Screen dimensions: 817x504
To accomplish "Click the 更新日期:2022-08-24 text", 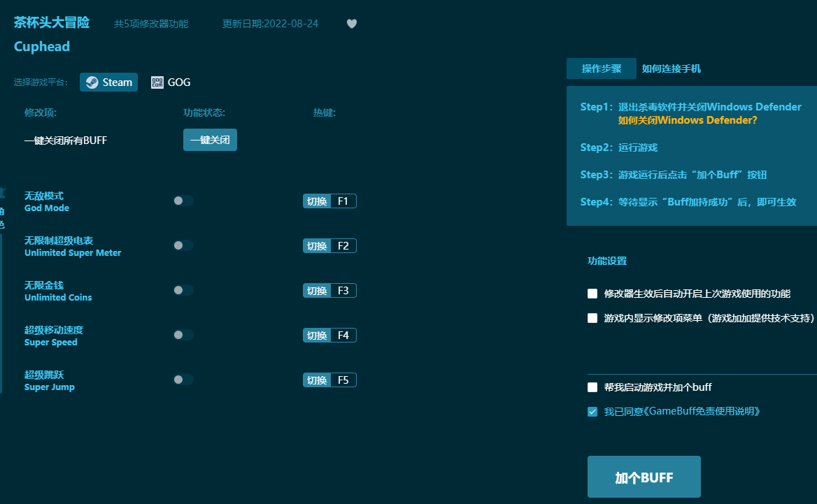I will point(271,24).
